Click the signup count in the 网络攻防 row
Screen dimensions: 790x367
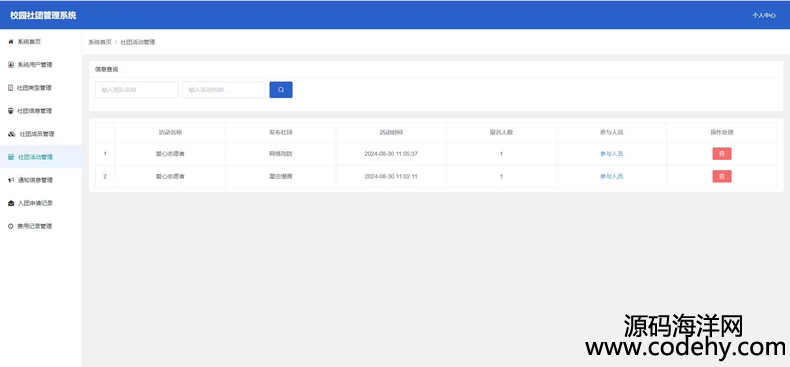coord(501,154)
